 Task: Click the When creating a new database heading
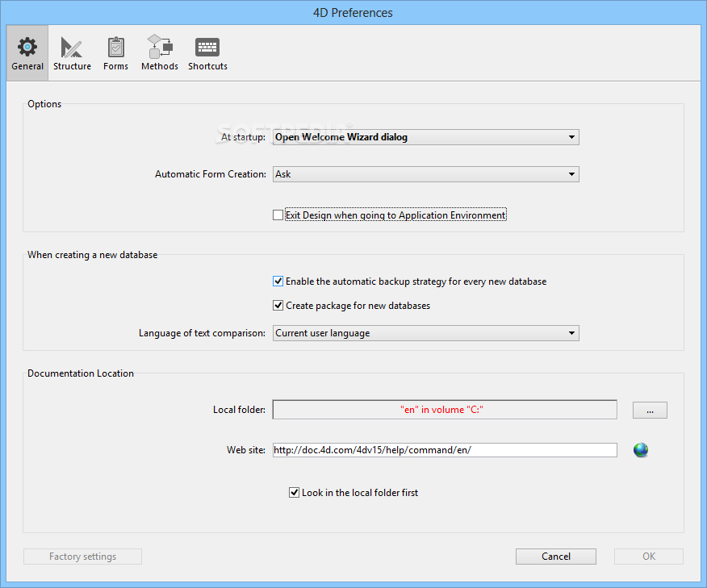tap(93, 255)
